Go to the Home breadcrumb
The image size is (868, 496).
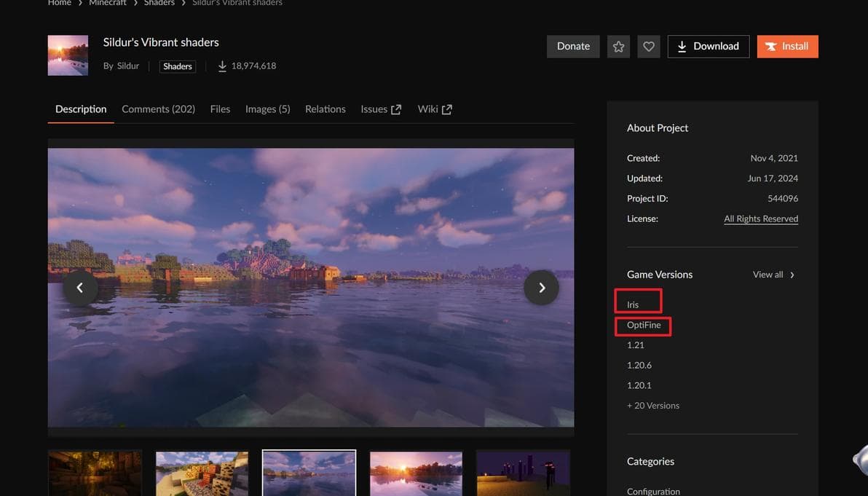pyautogui.click(x=60, y=3)
